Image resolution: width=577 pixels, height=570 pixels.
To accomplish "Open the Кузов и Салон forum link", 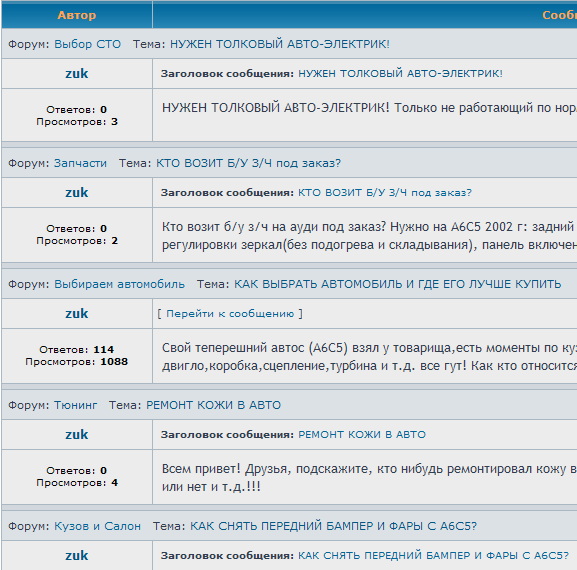I will (x=98, y=526).
